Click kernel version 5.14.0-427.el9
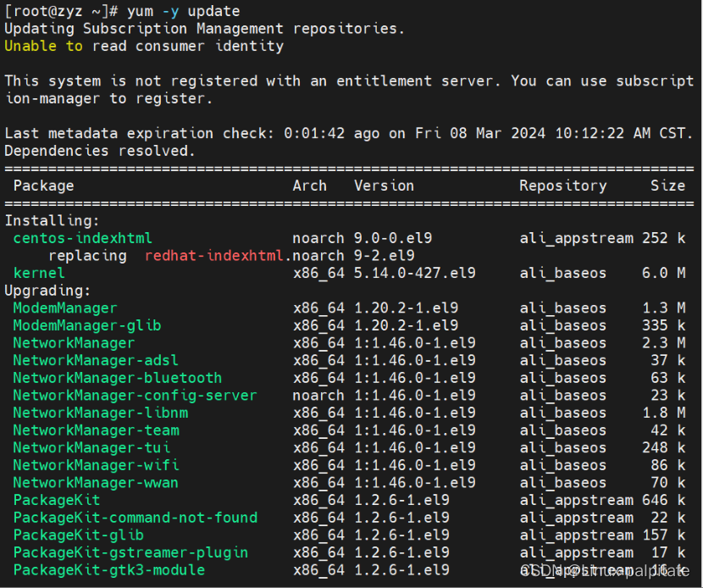 tap(415, 274)
